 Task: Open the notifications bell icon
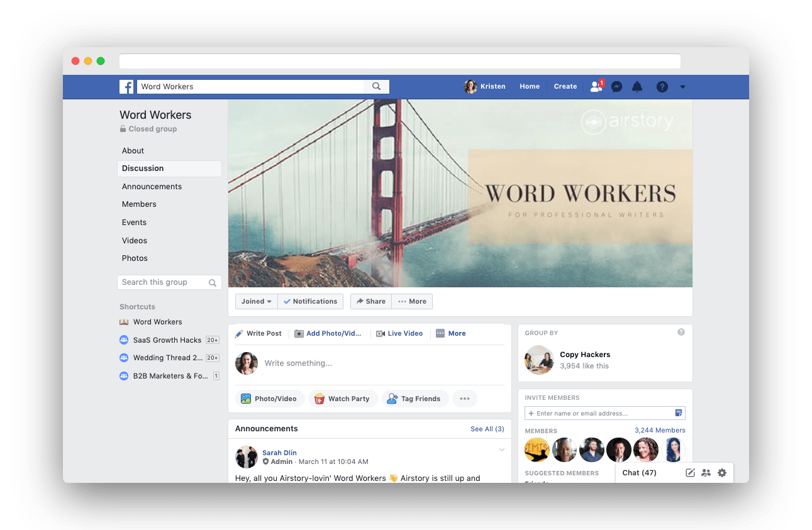coord(637,87)
